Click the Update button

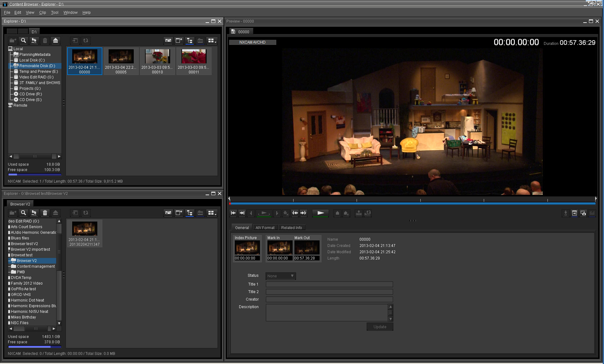click(x=380, y=327)
